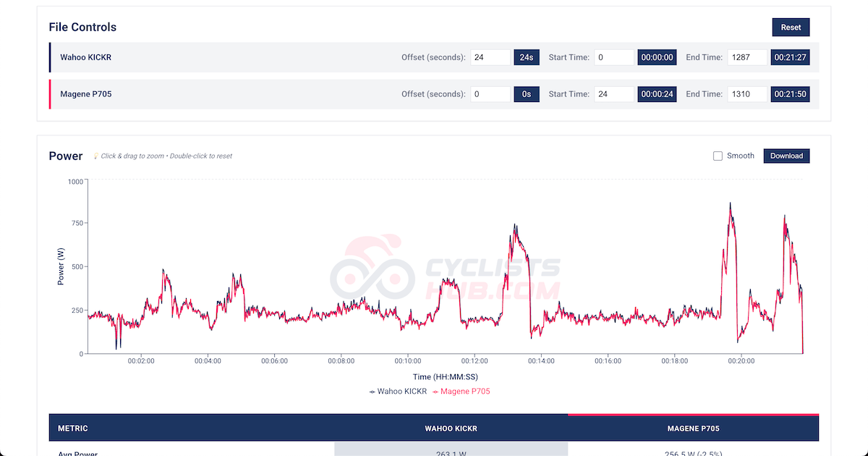This screenshot has width=868, height=456.
Task: Click the 0s offset badge for Magene P705
Action: click(x=527, y=94)
